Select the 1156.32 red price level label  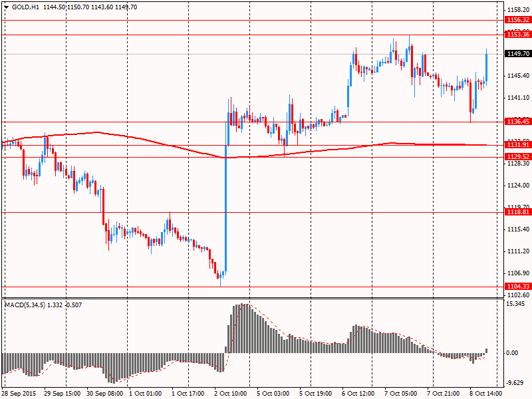(x=518, y=20)
